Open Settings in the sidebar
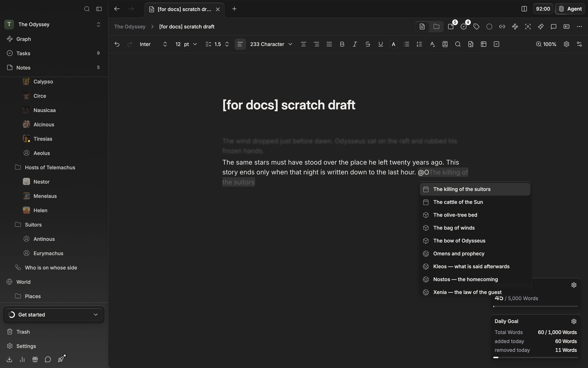This screenshot has width=588, height=368. [x=54, y=346]
